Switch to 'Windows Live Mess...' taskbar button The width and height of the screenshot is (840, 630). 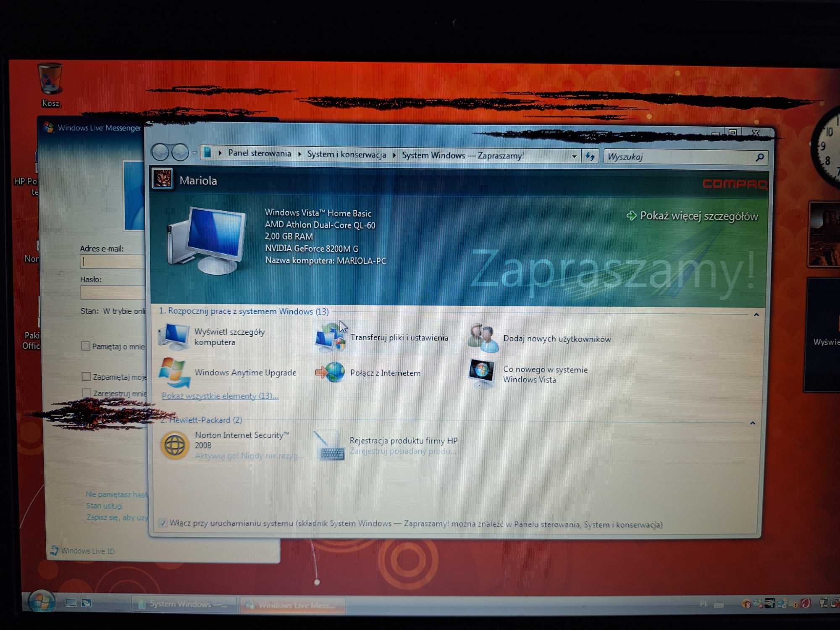(x=293, y=605)
